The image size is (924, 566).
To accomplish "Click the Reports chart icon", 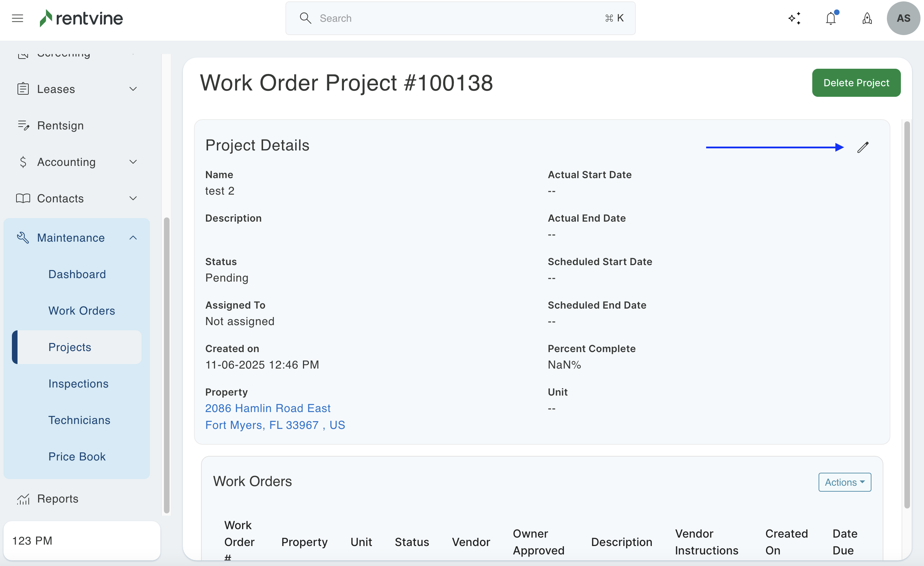I will coord(23,499).
